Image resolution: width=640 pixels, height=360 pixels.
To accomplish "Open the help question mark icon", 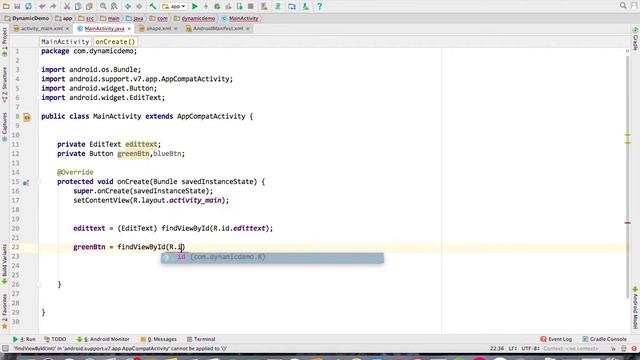I will click(x=320, y=6).
